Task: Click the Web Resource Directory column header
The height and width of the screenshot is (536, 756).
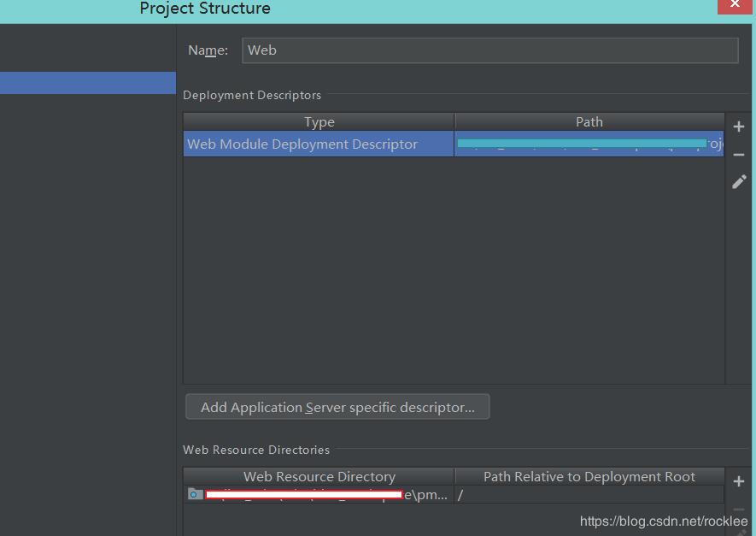Action: 319,476
